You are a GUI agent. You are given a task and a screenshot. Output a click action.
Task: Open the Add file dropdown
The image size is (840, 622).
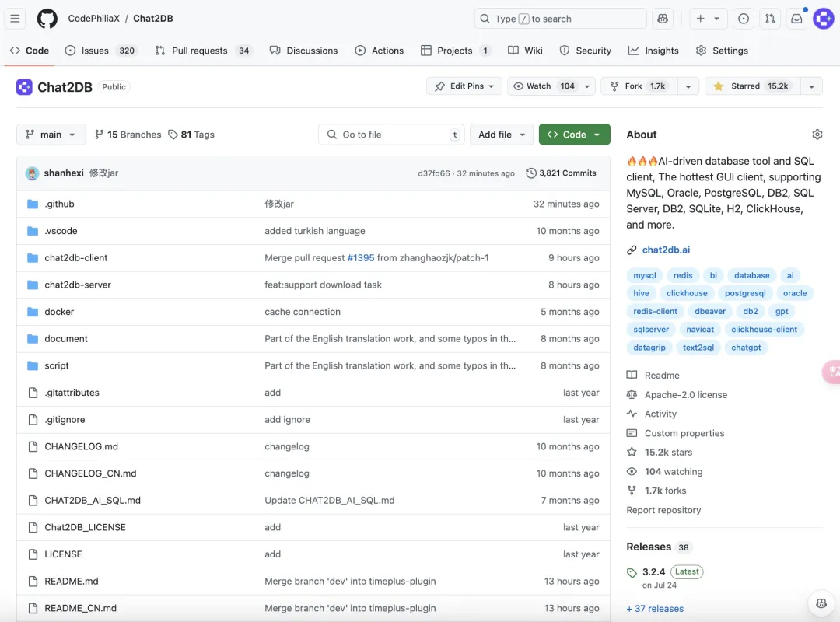pyautogui.click(x=502, y=135)
